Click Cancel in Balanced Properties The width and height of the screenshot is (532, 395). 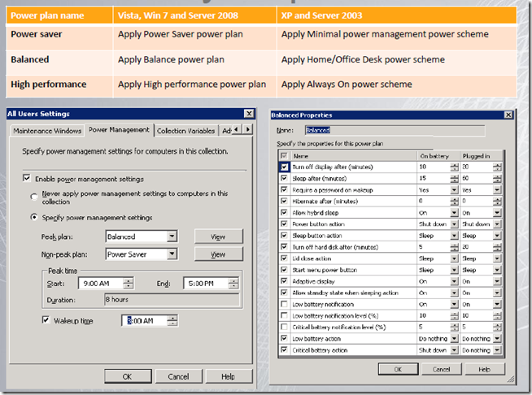click(441, 369)
